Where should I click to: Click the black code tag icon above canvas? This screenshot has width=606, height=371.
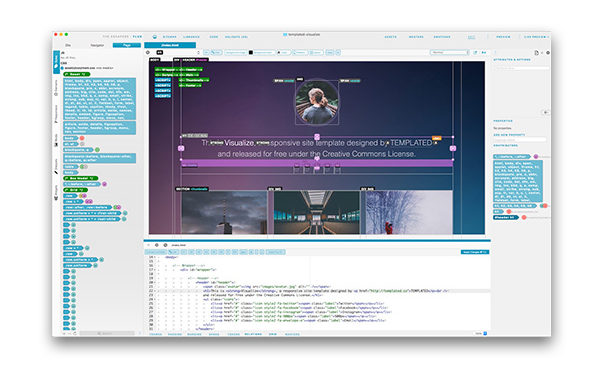pos(160,52)
